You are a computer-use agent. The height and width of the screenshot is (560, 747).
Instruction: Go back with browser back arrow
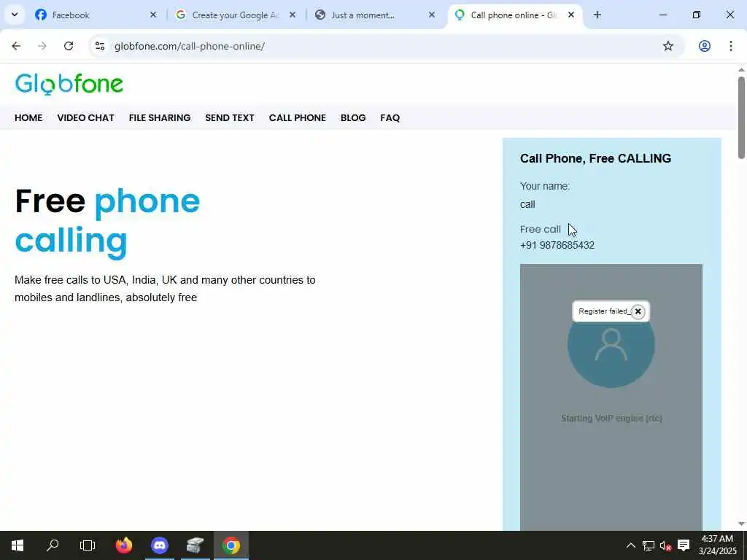click(x=16, y=46)
